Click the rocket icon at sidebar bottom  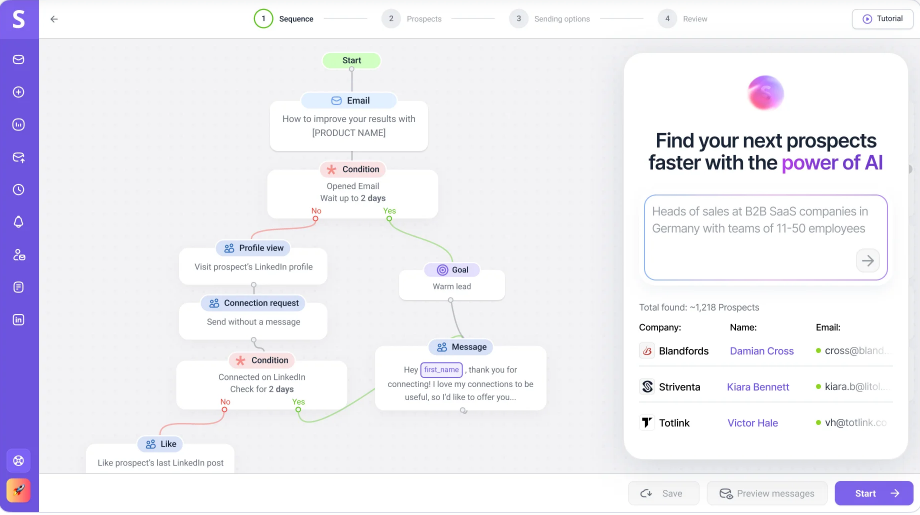pyautogui.click(x=19, y=490)
